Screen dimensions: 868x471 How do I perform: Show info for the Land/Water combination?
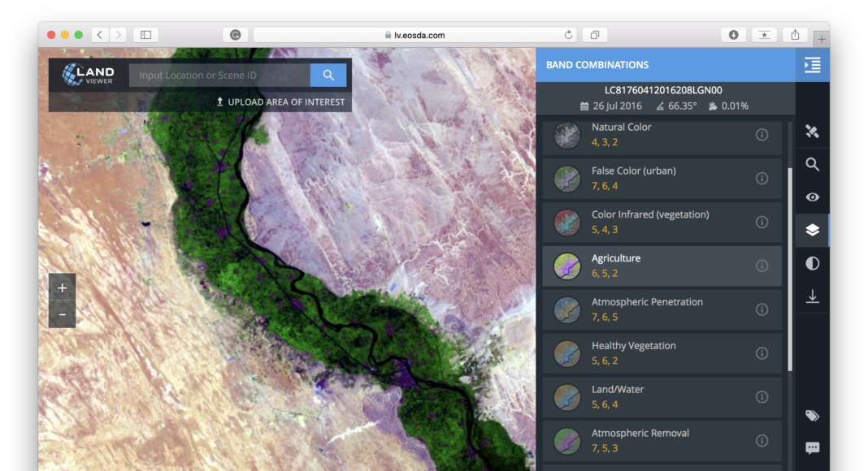pyautogui.click(x=762, y=397)
